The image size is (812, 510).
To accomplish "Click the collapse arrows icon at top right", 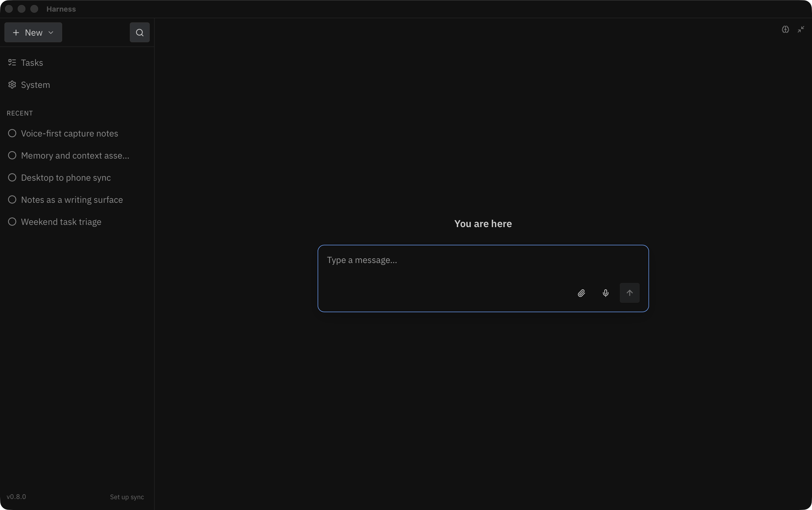I will click(801, 29).
